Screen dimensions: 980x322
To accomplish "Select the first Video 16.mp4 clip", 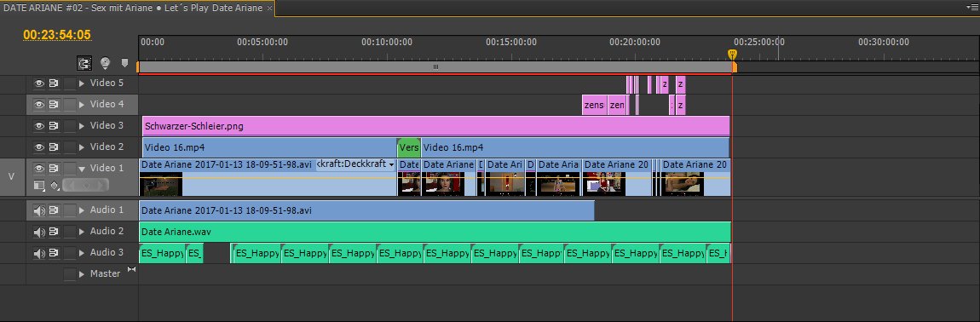I will point(269,147).
